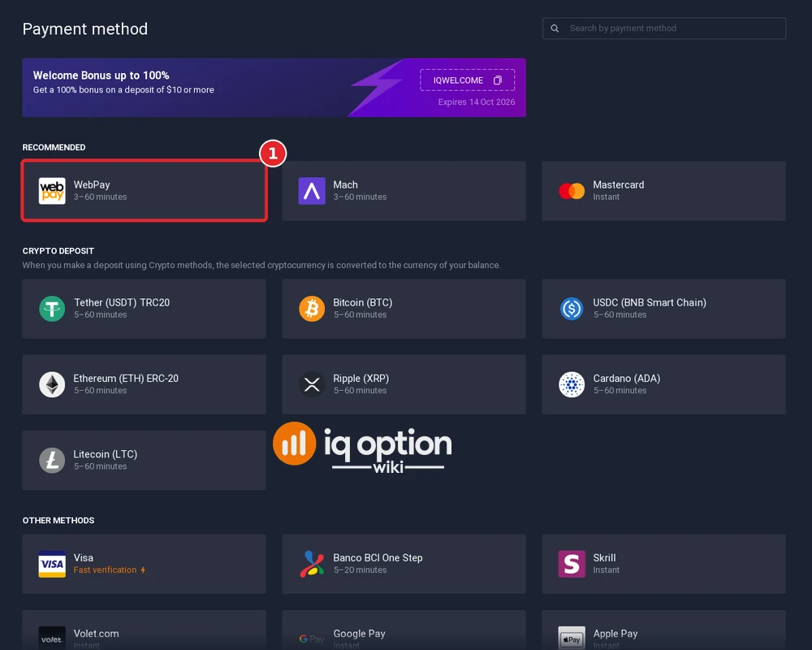Click the Volet logo icon
This screenshot has width=812, height=650.
pyautogui.click(x=52, y=639)
